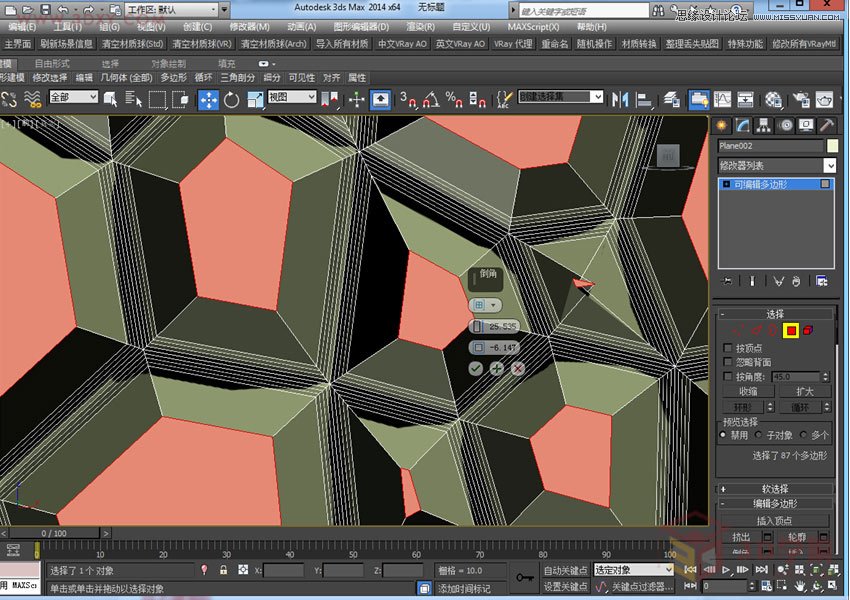850x600 pixels.
Task: Click the Render teapot icon
Action: (x=825, y=100)
